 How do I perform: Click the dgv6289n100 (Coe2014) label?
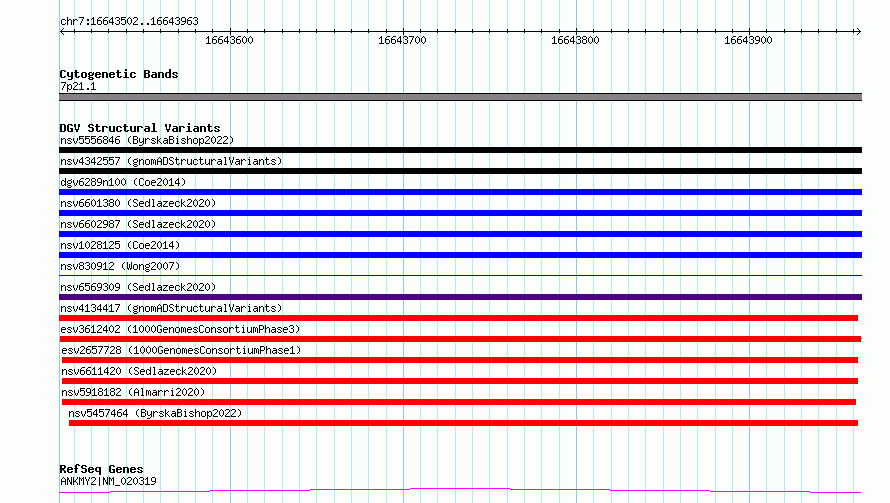[x=123, y=182]
